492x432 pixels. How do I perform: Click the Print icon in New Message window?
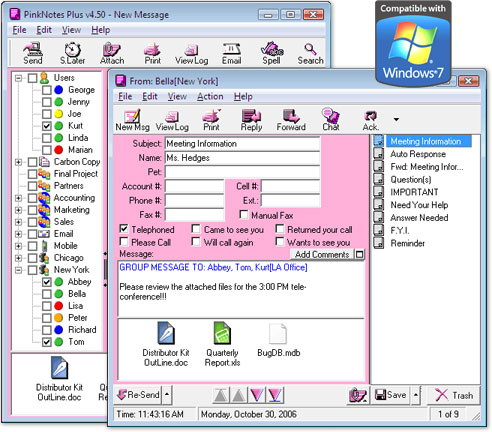[x=152, y=53]
